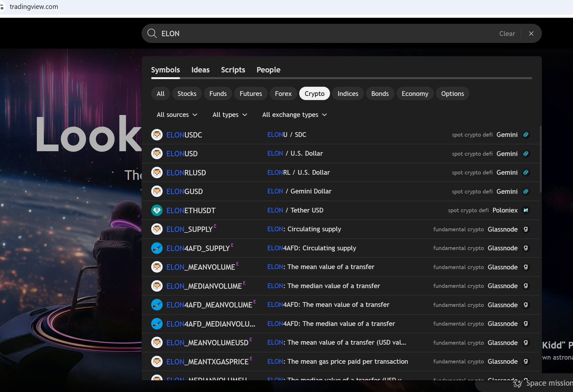Screen dimensions: 573x392
Task: Filter results by Indices
Action: coord(348,94)
